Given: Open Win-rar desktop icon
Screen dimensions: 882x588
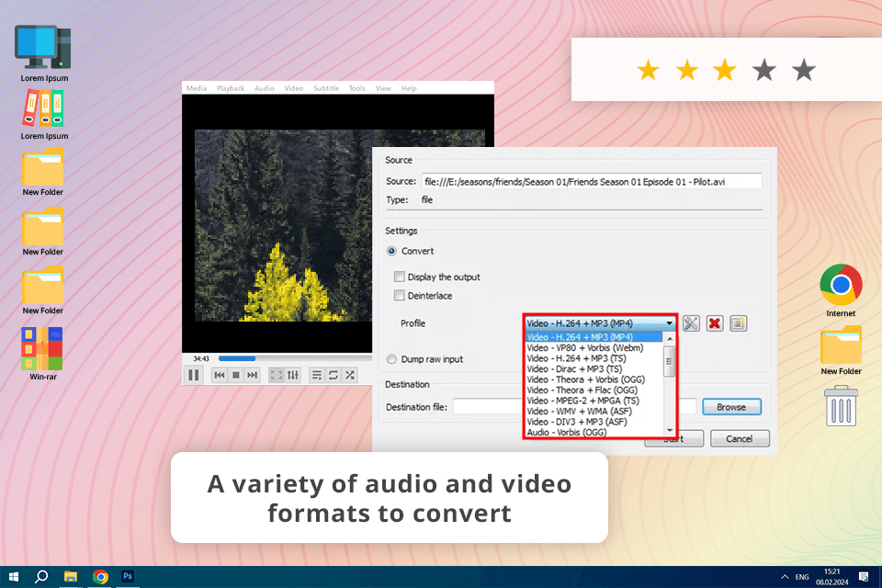Looking at the screenshot, I should click(43, 354).
